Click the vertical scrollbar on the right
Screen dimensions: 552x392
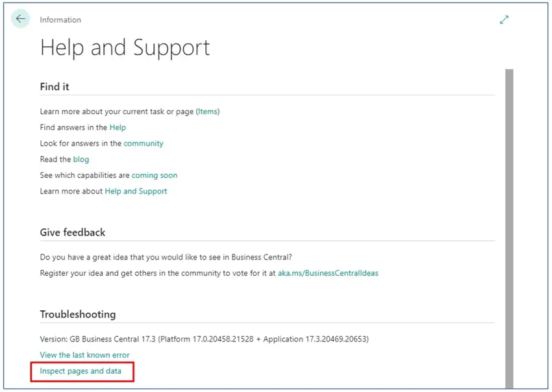pos(509,227)
